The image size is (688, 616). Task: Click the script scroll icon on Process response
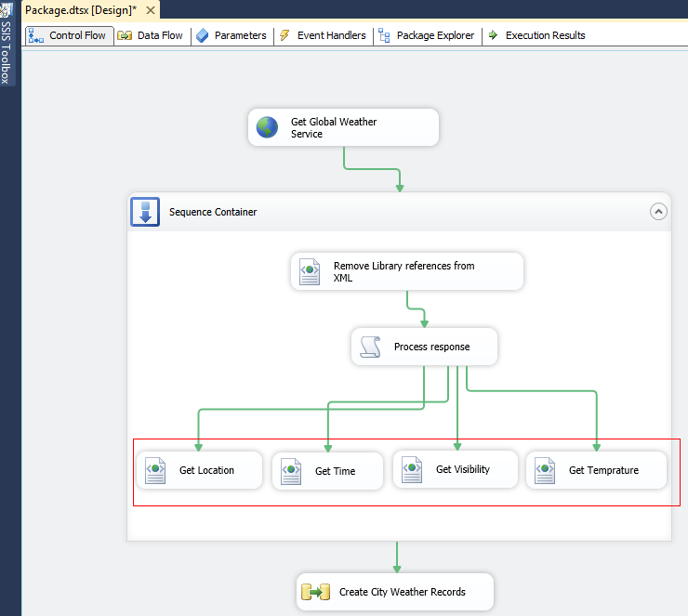pyautogui.click(x=370, y=347)
